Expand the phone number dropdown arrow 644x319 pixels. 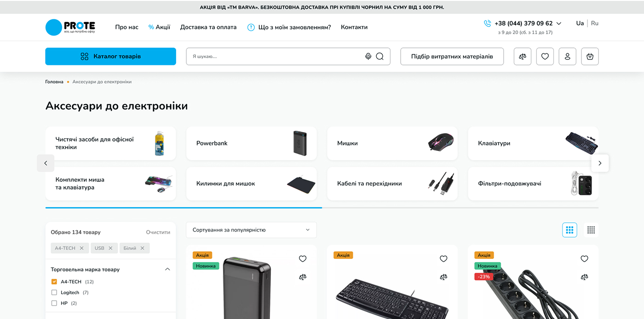559,23
